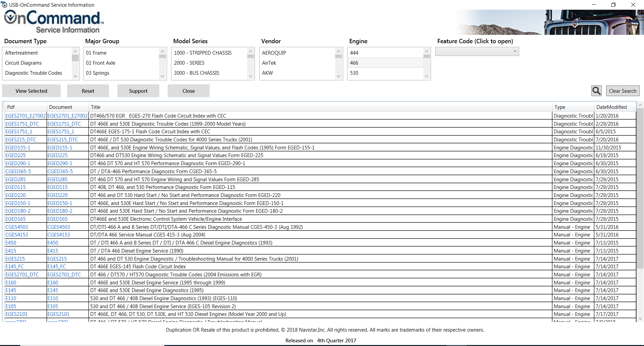
Task: Open E110 Pdf link
Action: point(11,298)
